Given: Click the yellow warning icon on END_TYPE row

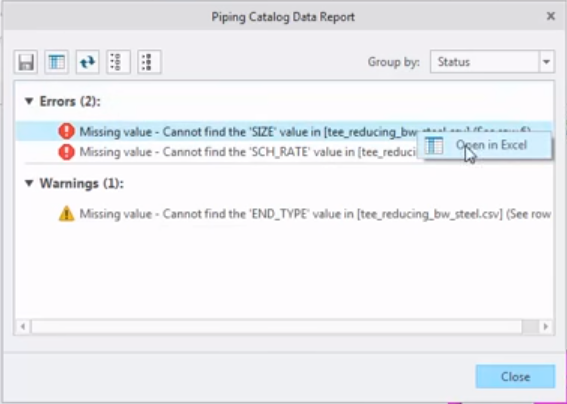Looking at the screenshot, I should click(x=67, y=214).
